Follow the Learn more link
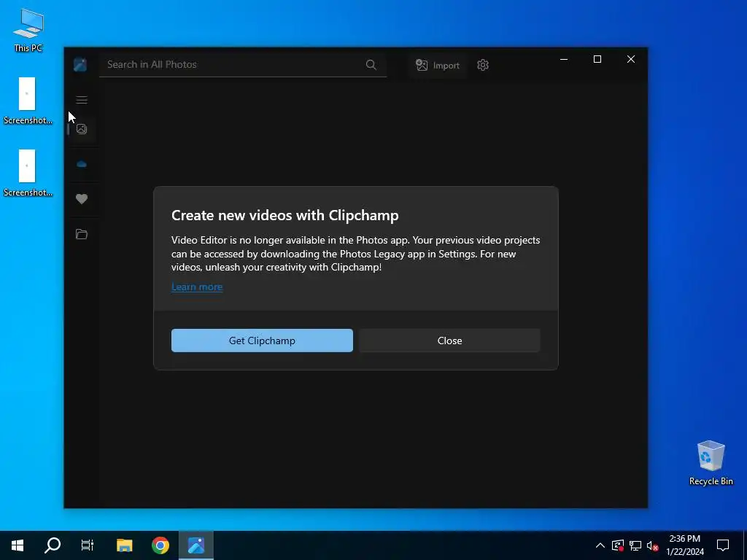 197,287
